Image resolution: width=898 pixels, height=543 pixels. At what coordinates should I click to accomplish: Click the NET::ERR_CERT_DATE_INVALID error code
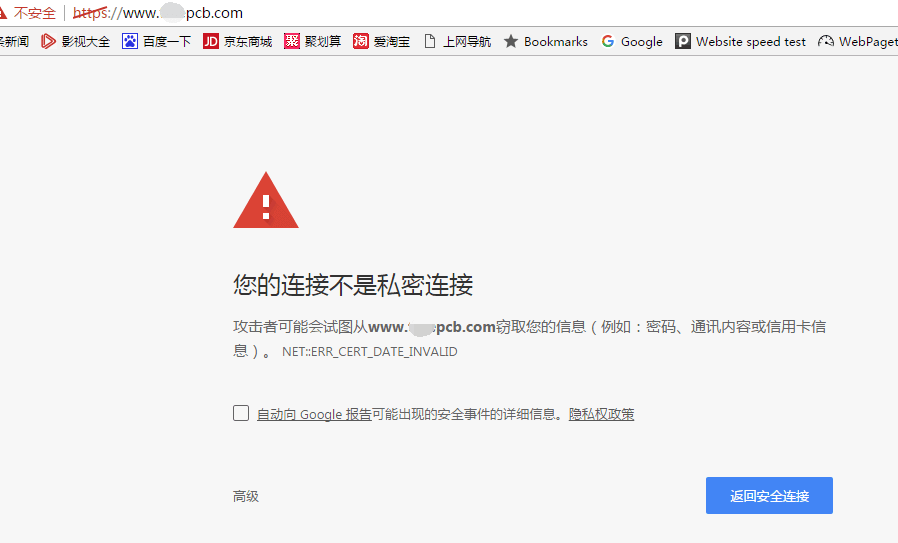(369, 352)
